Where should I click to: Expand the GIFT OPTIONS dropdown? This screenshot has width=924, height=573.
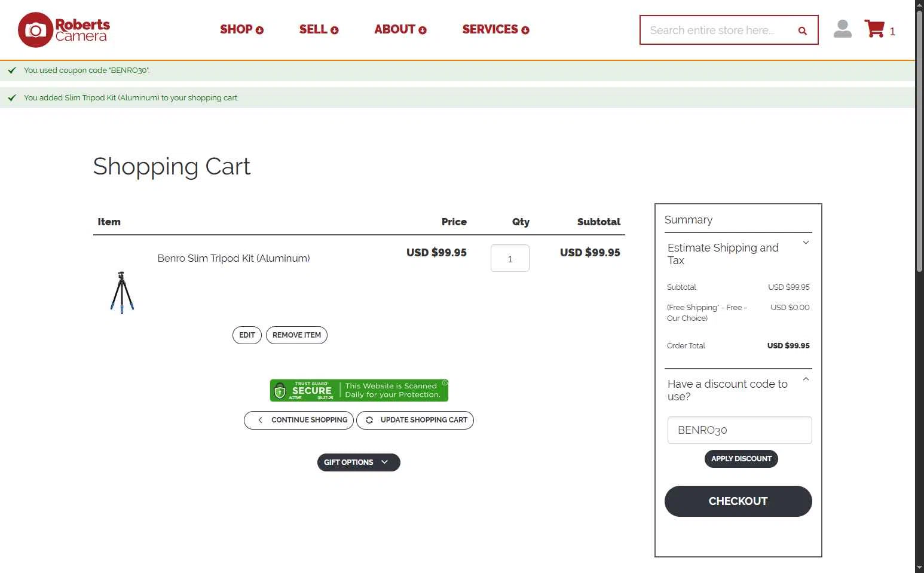point(359,462)
